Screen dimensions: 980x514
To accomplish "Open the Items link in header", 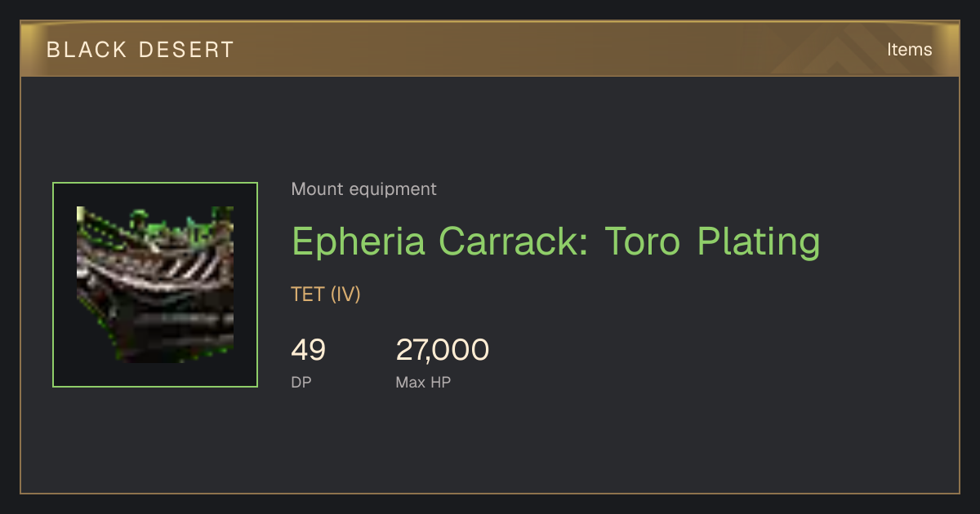I will click(x=909, y=49).
